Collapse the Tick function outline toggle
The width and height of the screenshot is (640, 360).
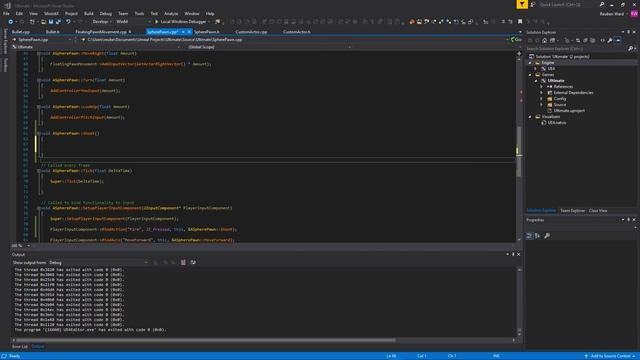39,171
